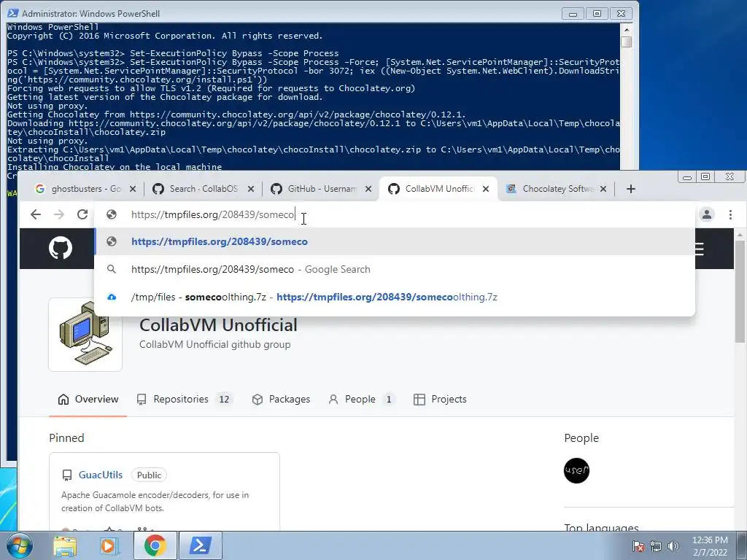Choose the somecoolthing.7z history suggestion

pos(395,297)
